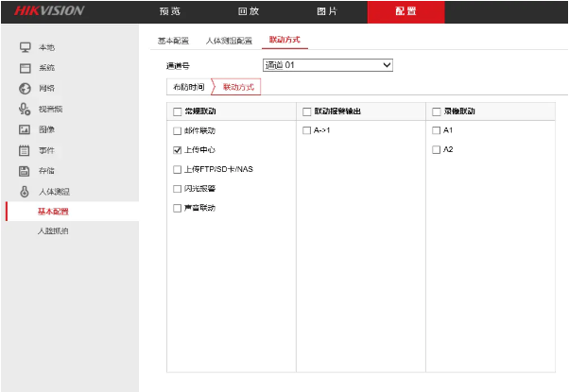Image resolution: width=569 pixels, height=392 pixels.
Task: Click the 系统 system icon
Action: (26, 68)
